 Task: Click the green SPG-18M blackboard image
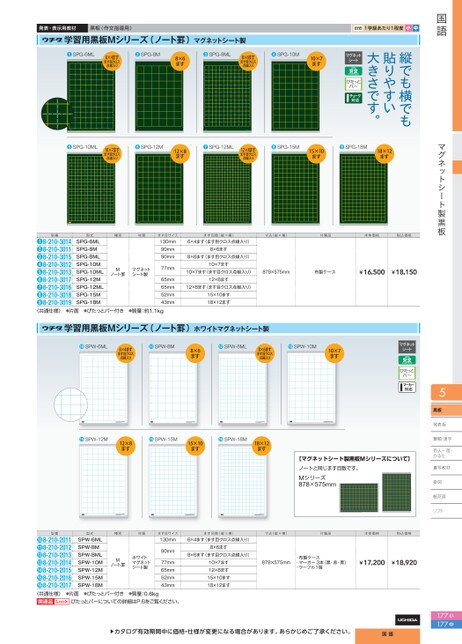[363, 189]
